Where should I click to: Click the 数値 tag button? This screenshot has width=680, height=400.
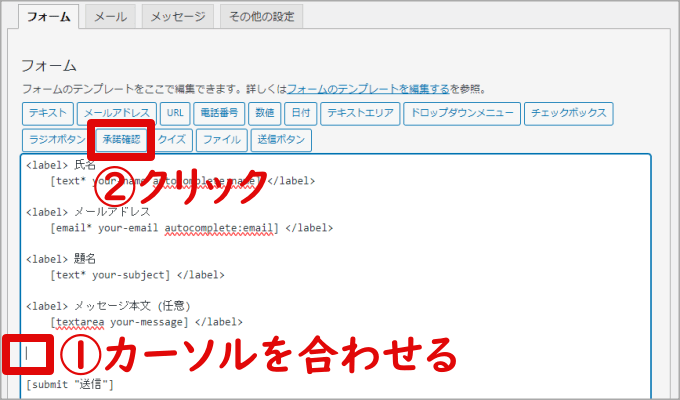pyautogui.click(x=265, y=114)
